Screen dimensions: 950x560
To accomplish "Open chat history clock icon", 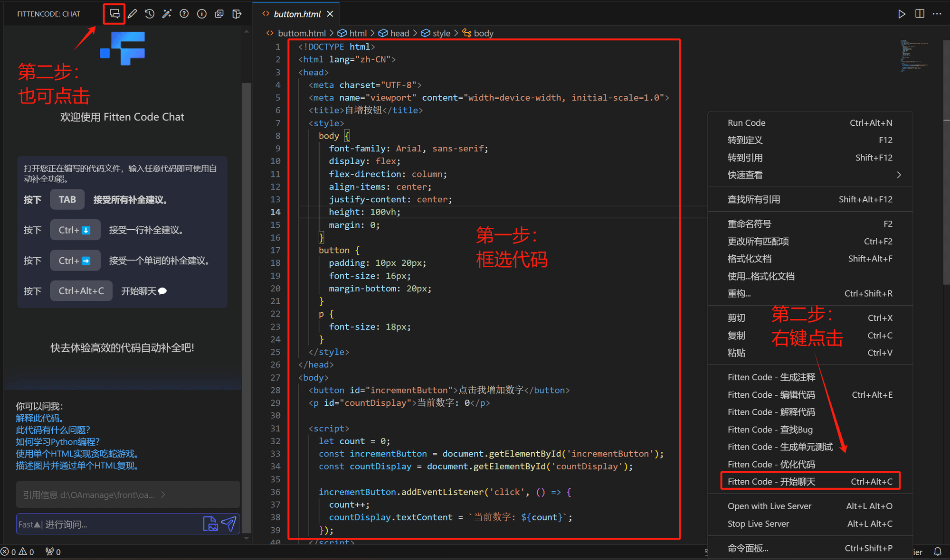I will pos(150,14).
